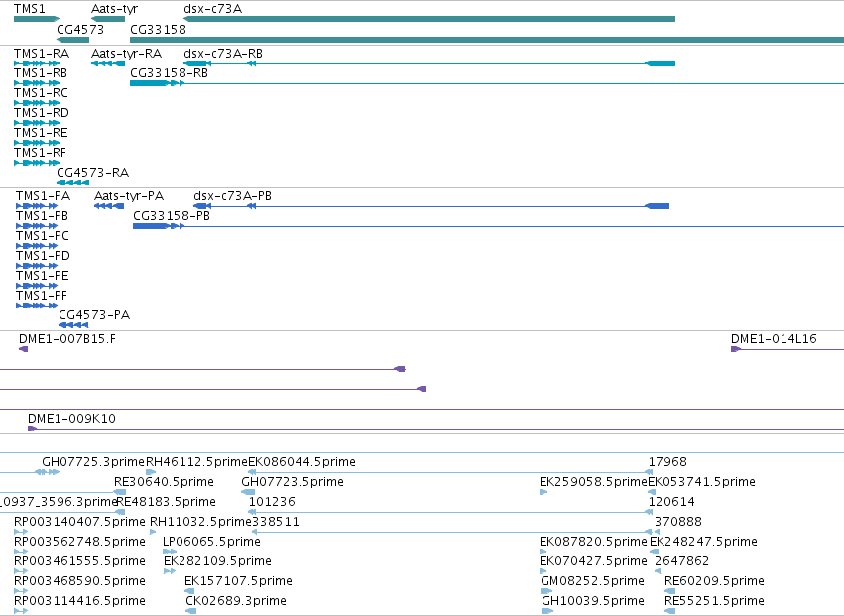Screen dimensions: 844x616
Task: Click EST RH11032.5prime
Action: click(200, 522)
